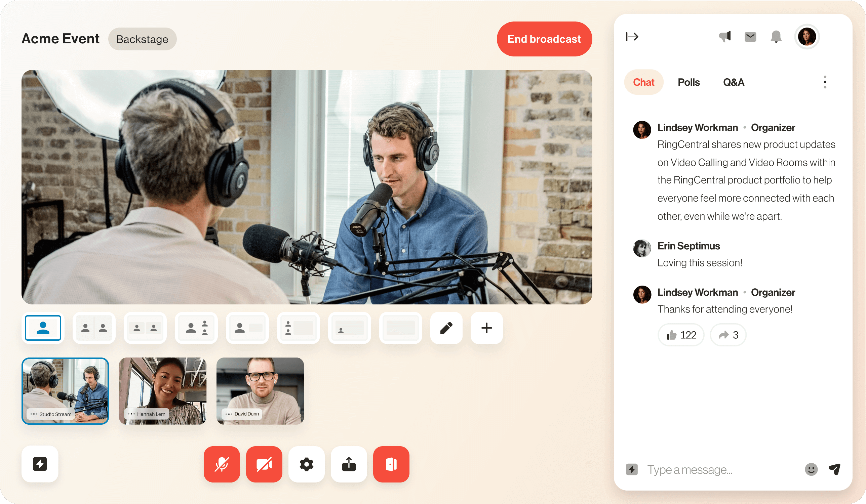Switch to the Polls tab
This screenshot has height=504, width=866.
click(x=688, y=82)
